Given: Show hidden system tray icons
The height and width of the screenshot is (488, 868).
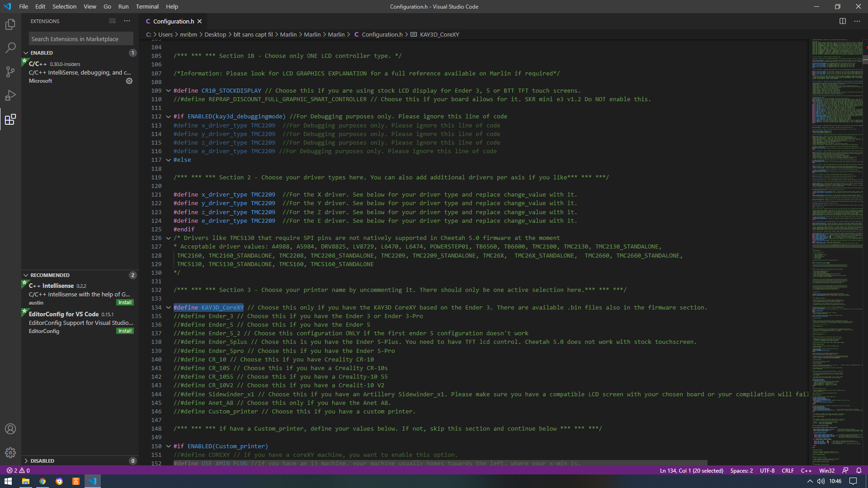Looking at the screenshot, I should coord(810,481).
